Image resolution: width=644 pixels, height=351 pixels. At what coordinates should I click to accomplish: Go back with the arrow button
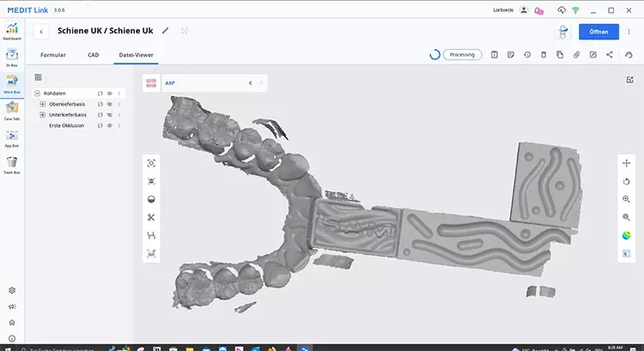(41, 32)
